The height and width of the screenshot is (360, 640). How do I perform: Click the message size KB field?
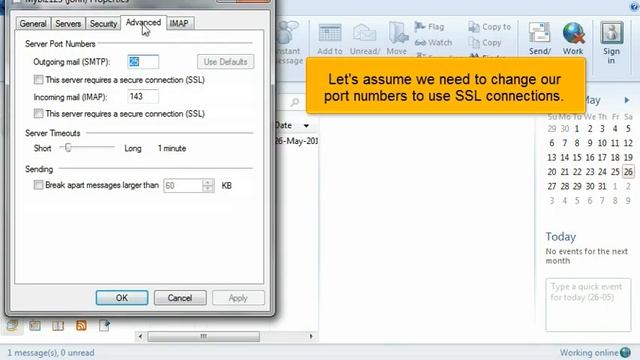pyautogui.click(x=183, y=185)
